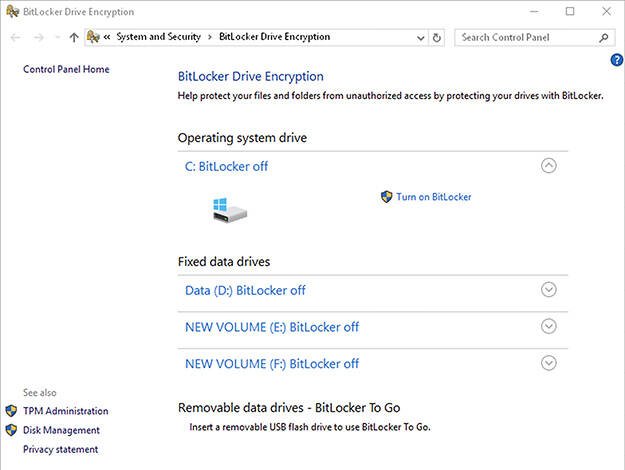Click the shield icon beside Disk Management
The image size is (625, 470).
pyautogui.click(x=12, y=430)
